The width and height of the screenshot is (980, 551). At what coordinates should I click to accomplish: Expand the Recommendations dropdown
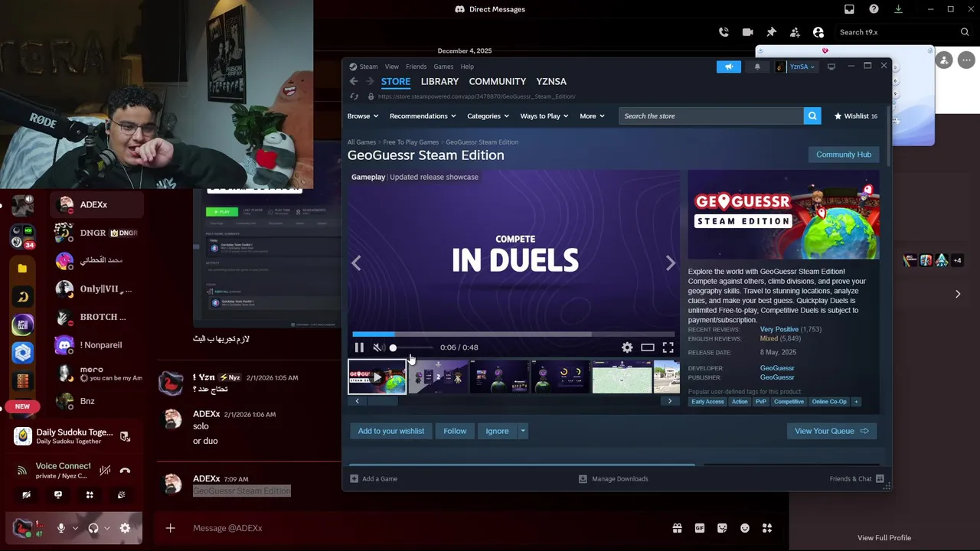[x=423, y=116]
